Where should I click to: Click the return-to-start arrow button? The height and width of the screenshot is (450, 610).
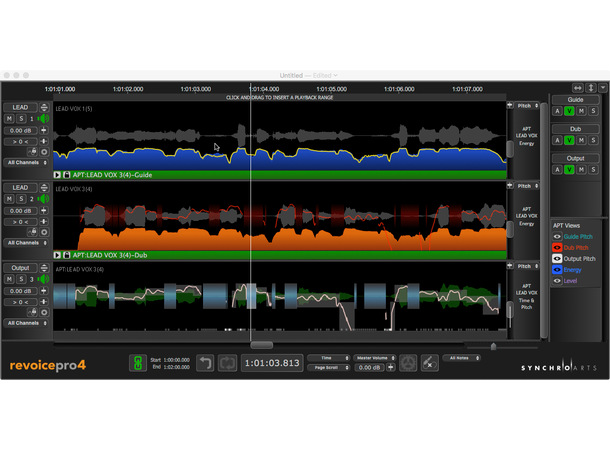(x=205, y=363)
